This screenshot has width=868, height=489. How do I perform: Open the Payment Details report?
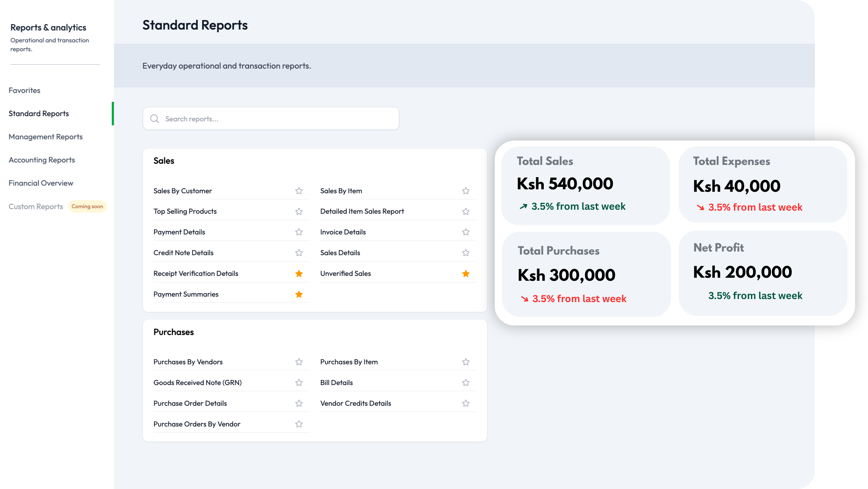[x=179, y=232]
